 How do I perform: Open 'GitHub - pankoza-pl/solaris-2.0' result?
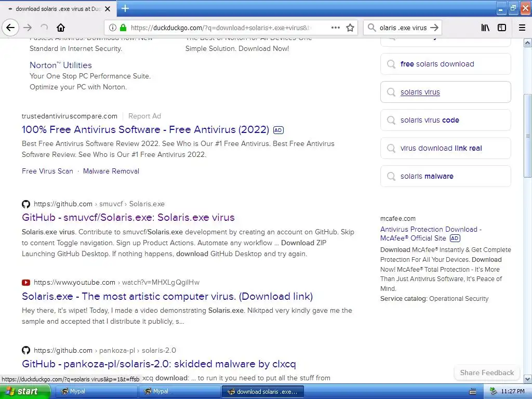coord(159,364)
